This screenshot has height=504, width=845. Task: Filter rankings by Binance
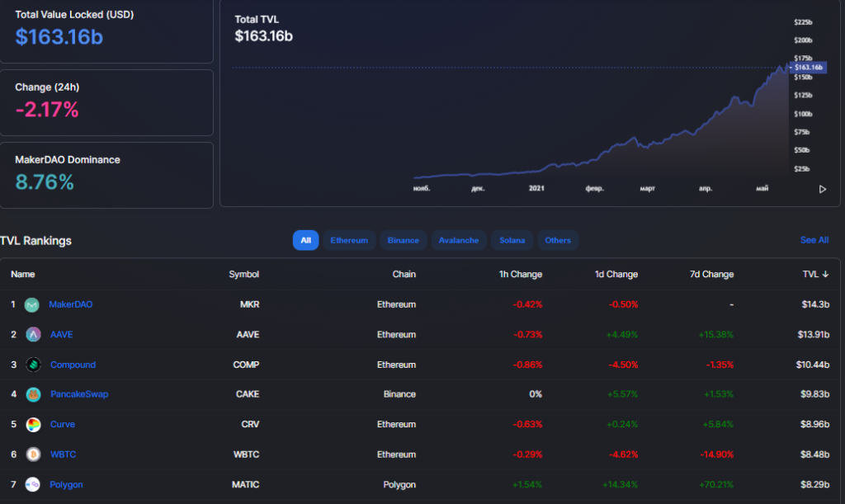tap(403, 240)
